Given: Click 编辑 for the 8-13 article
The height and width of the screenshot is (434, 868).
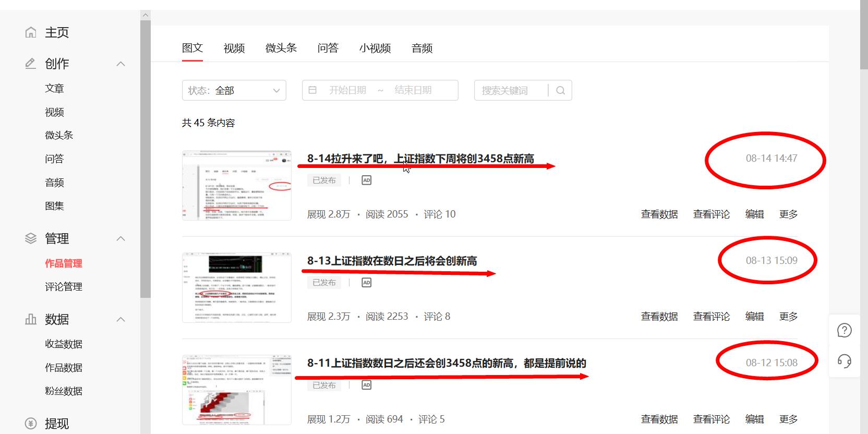Looking at the screenshot, I should [754, 317].
